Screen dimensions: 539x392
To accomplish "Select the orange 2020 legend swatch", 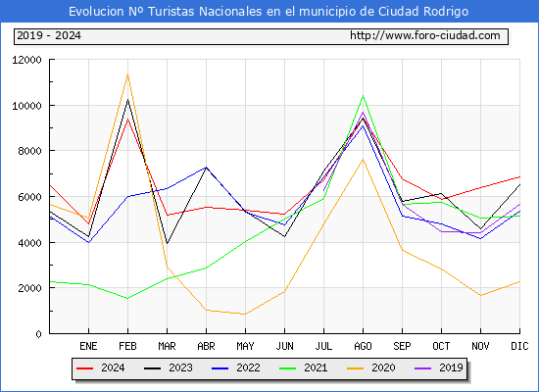I will pyautogui.click(x=356, y=368).
